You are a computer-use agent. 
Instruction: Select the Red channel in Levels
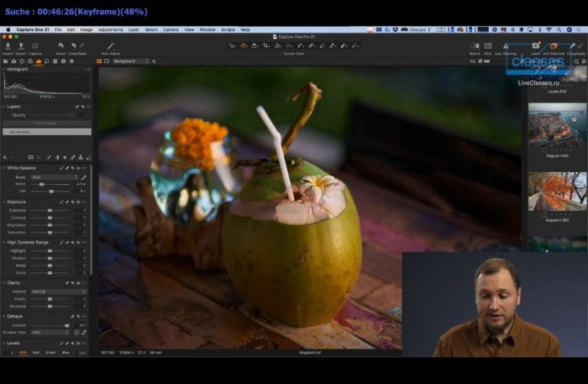point(35,353)
